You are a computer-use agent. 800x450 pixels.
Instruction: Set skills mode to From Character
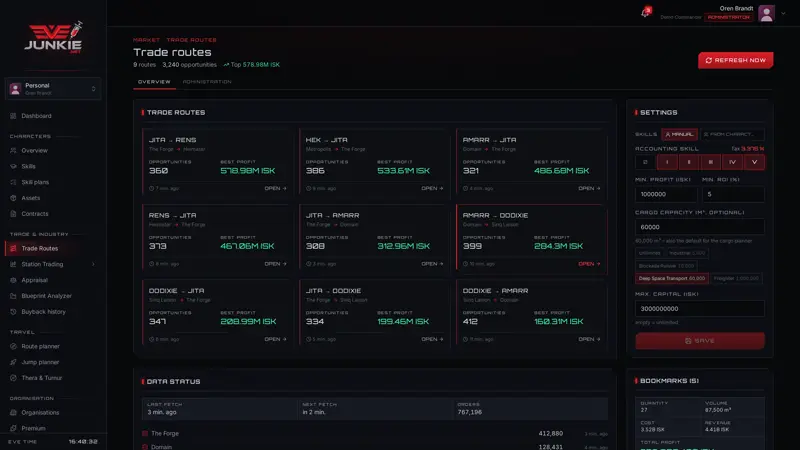[732, 134]
